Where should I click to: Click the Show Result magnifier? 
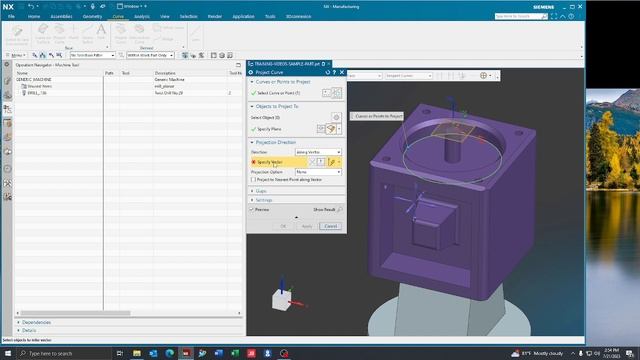click(x=340, y=209)
